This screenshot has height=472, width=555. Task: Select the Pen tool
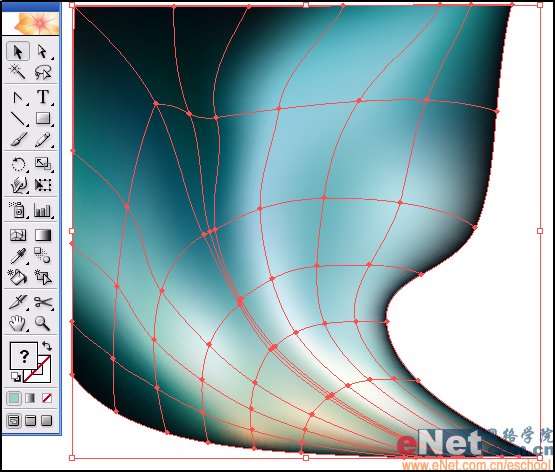coord(18,97)
